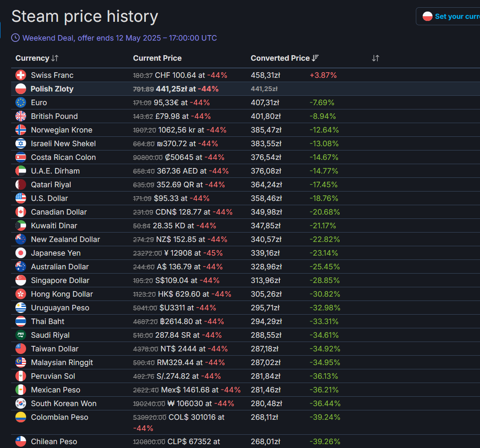Click Kuwaiti Dinar price 28.35 KD
Screen dimensions: 480x448
(x=169, y=226)
